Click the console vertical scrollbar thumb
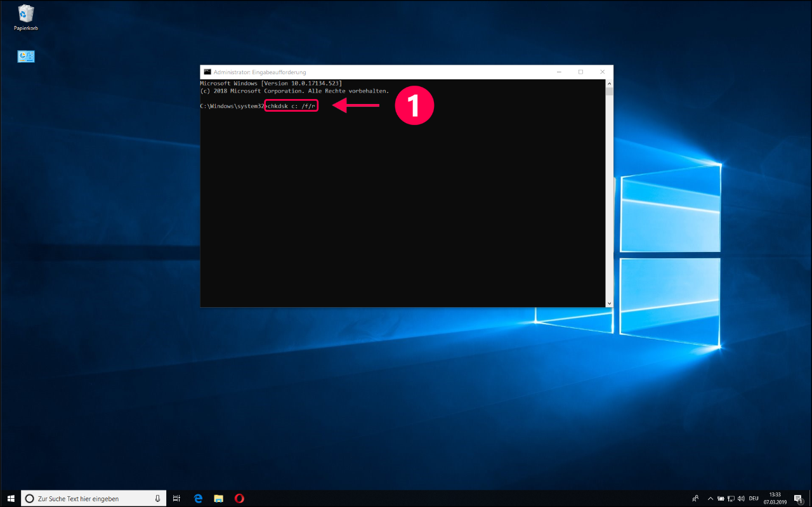 tap(610, 91)
